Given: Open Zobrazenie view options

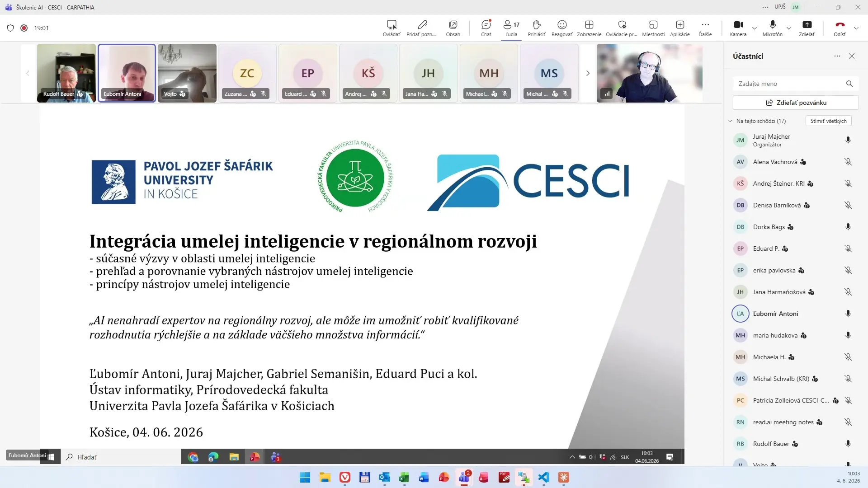Looking at the screenshot, I should (x=589, y=28).
